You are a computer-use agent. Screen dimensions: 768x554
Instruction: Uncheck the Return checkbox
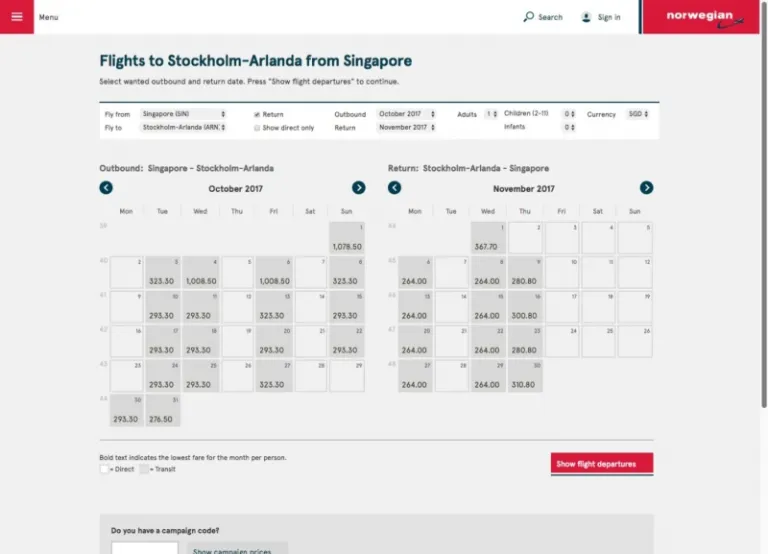click(257, 115)
